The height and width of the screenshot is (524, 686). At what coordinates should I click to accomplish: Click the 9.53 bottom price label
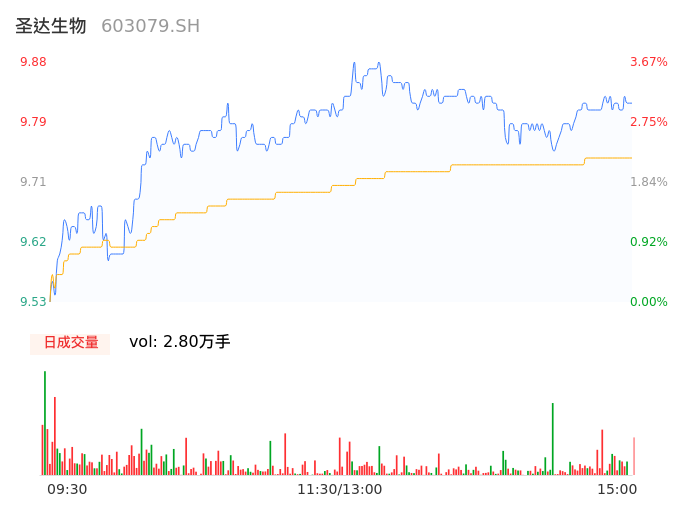point(33,302)
